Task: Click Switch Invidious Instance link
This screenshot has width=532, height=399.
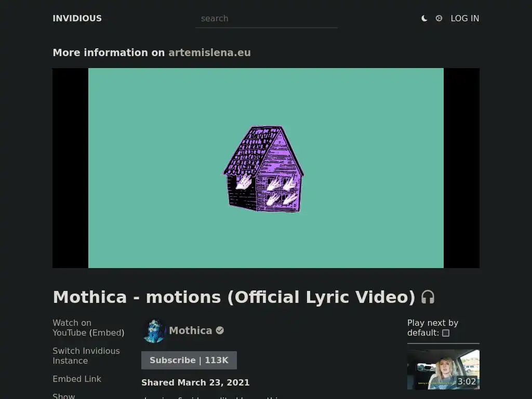Action: [x=86, y=355]
